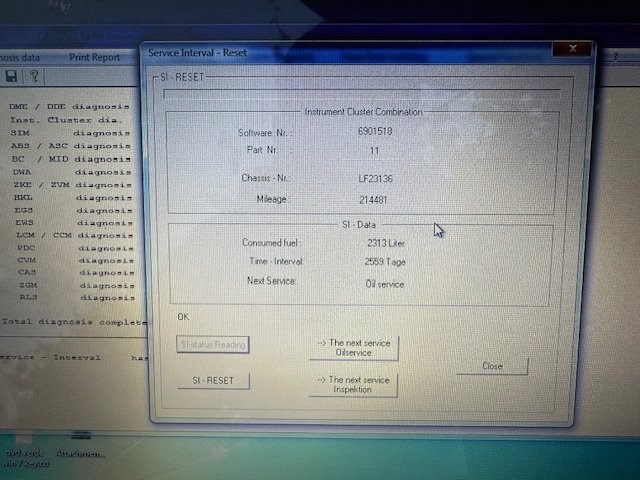Click the Mileage value 214481
Viewport: 640px width, 480px height.
[373, 200]
